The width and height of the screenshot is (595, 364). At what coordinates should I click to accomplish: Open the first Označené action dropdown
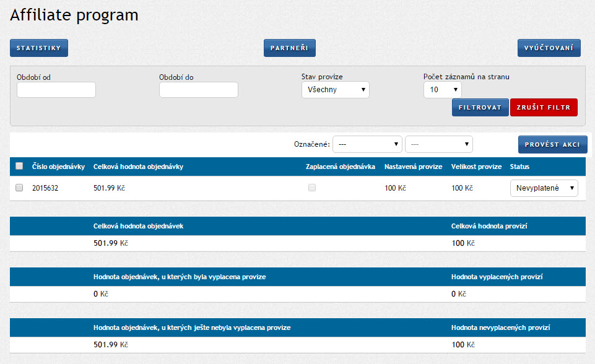tap(367, 144)
